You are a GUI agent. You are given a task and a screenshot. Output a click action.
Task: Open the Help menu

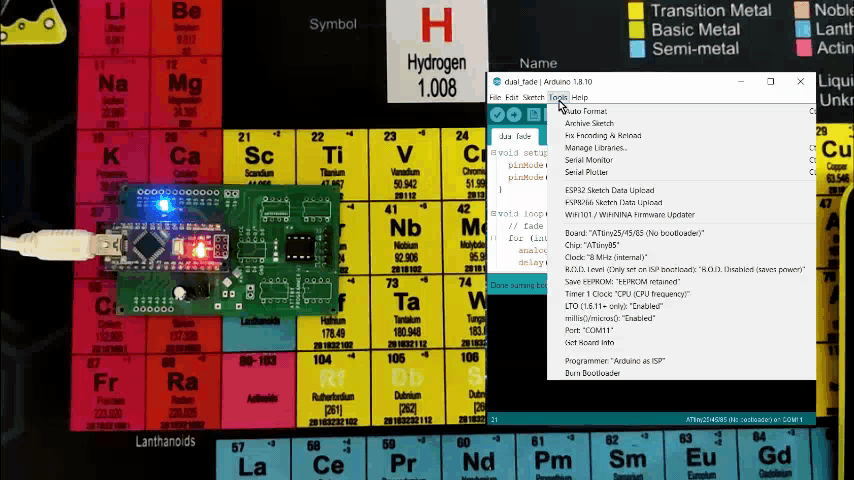580,98
